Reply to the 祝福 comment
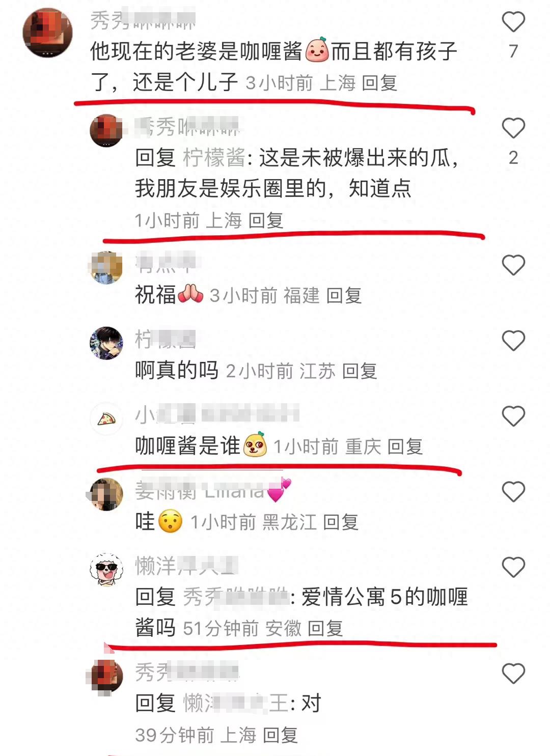The height and width of the screenshot is (756, 550). click(344, 295)
